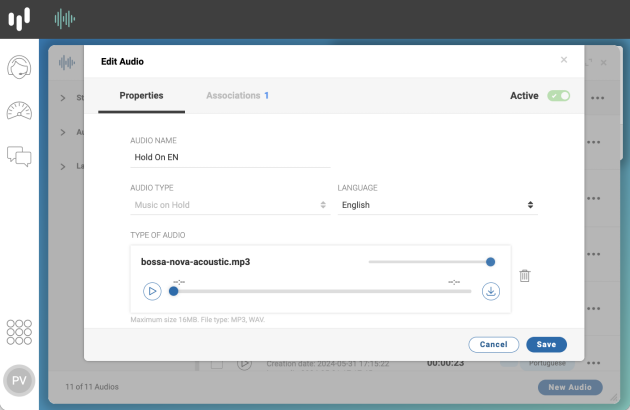Toggle the Active switch off
The image size is (630, 410).
(558, 96)
